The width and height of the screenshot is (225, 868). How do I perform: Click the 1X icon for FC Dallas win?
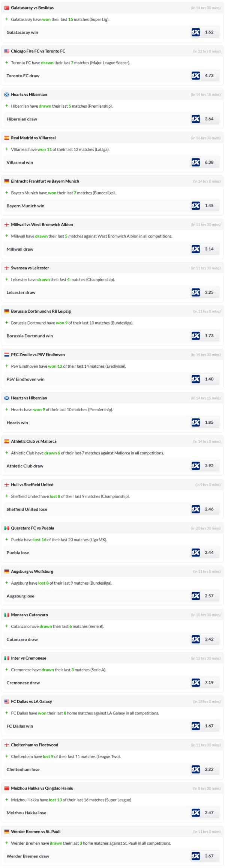[195, 726]
